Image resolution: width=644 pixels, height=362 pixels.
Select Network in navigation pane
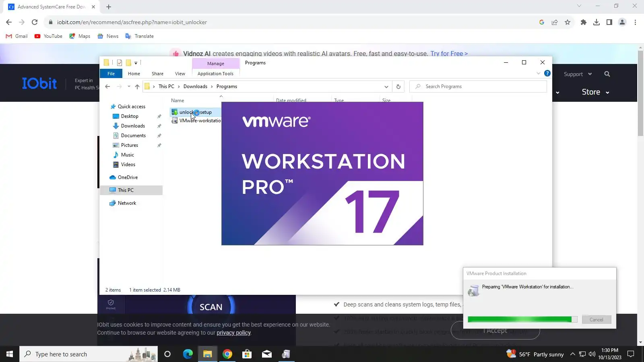point(127,203)
